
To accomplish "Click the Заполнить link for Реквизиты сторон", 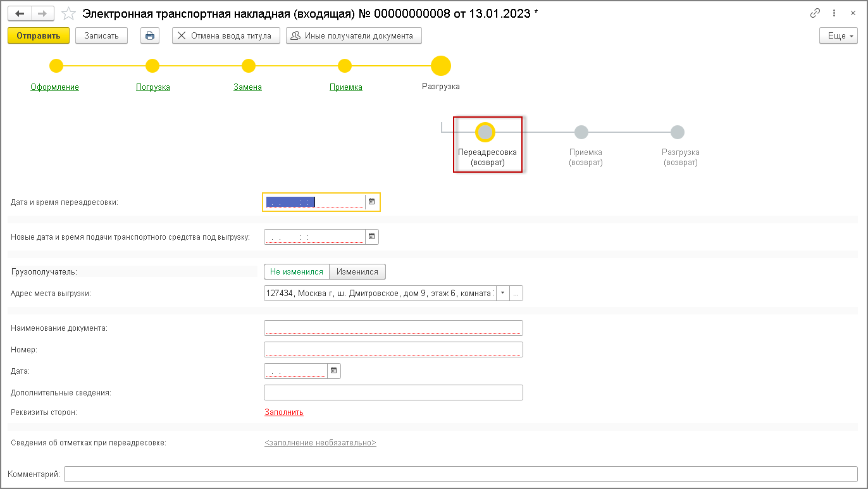I will click(284, 412).
